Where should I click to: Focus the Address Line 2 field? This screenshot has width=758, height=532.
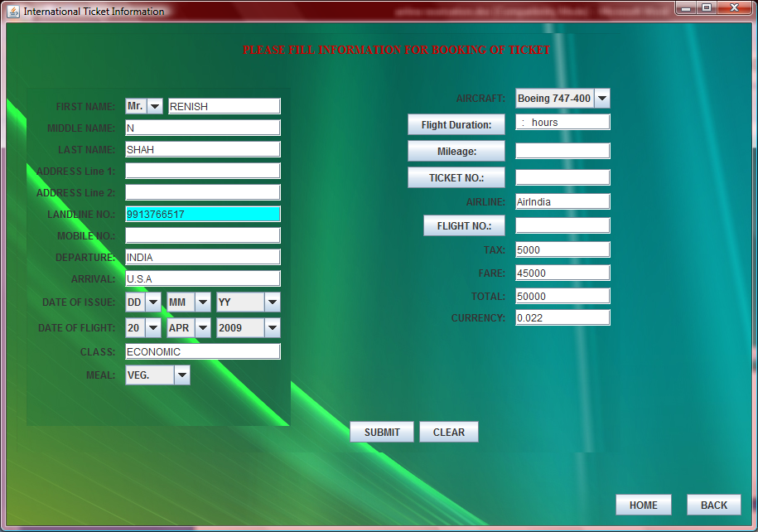[x=203, y=192]
